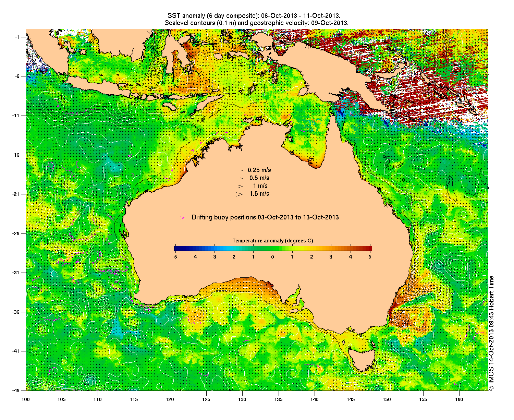Click the Temperature anomaly (degrees C) label
The height and width of the screenshot is (420, 514).
[x=273, y=241]
